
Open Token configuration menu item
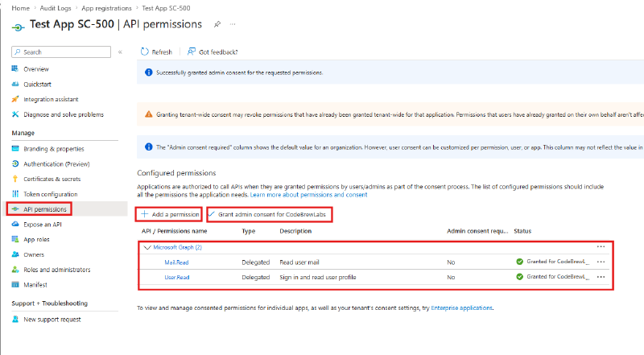(x=51, y=194)
